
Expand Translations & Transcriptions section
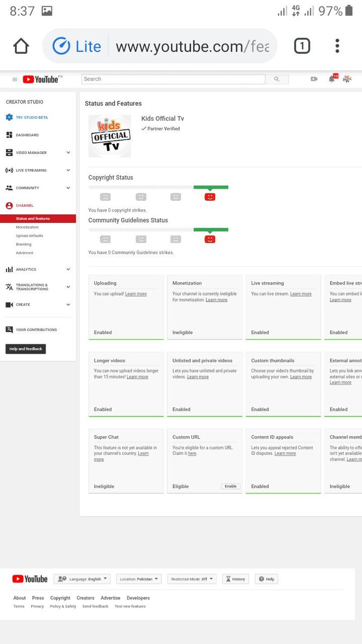[68, 287]
